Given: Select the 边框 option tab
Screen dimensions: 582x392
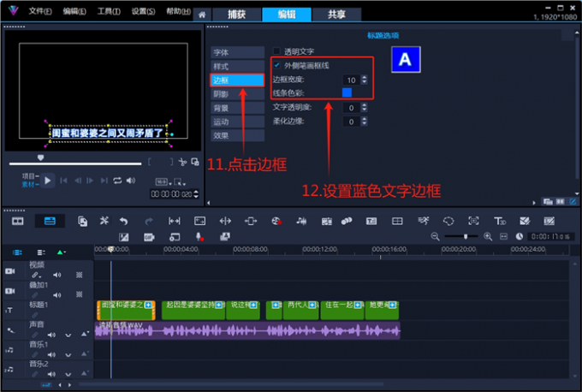Looking at the screenshot, I should coord(238,80).
